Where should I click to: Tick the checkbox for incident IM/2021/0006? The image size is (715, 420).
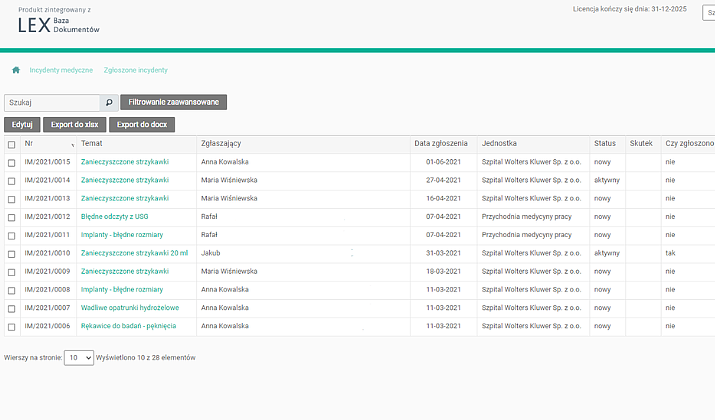point(12,326)
